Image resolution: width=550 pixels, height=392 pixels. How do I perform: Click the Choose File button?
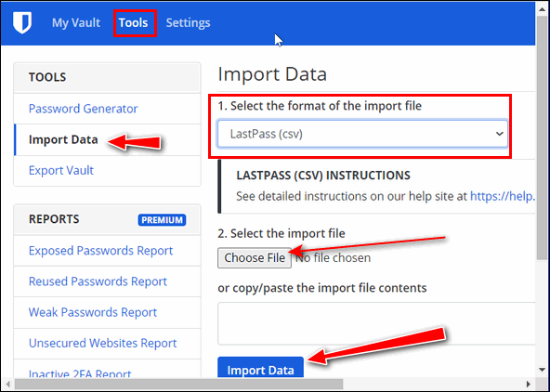point(255,258)
